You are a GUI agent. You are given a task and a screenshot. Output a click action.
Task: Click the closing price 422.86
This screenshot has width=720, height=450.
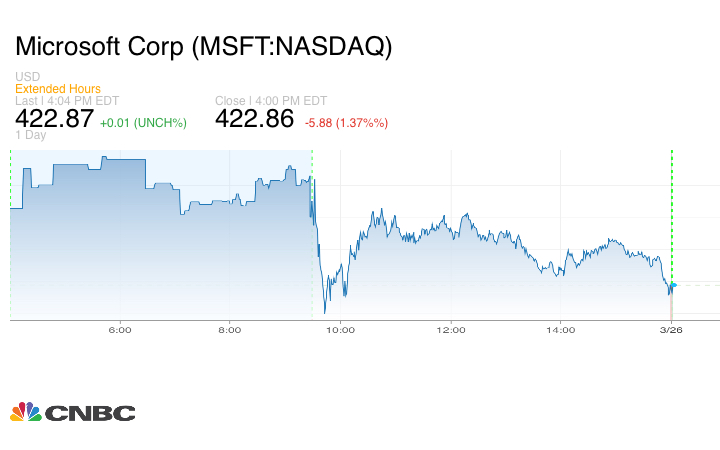point(254,119)
